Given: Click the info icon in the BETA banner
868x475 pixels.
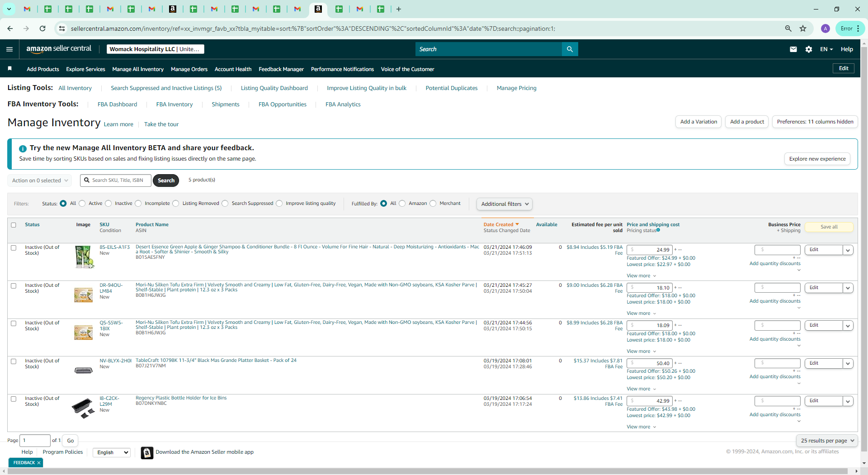Looking at the screenshot, I should point(23,148).
